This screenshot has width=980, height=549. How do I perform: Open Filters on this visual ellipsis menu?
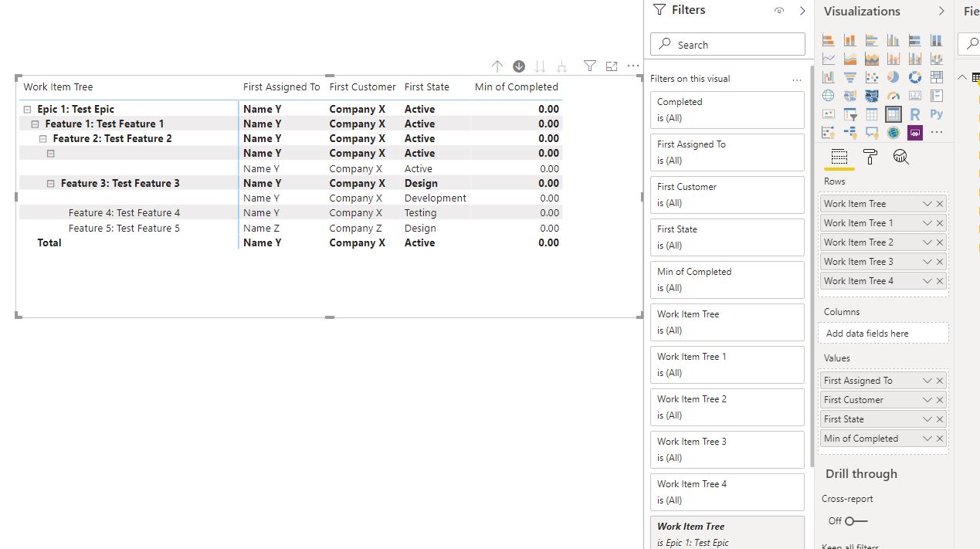pos(797,80)
